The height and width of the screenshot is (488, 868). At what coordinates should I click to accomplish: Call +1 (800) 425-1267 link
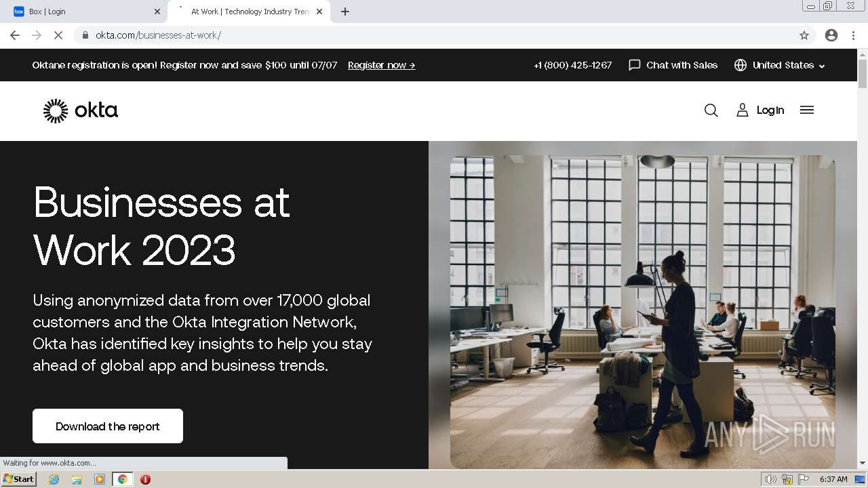pyautogui.click(x=573, y=65)
